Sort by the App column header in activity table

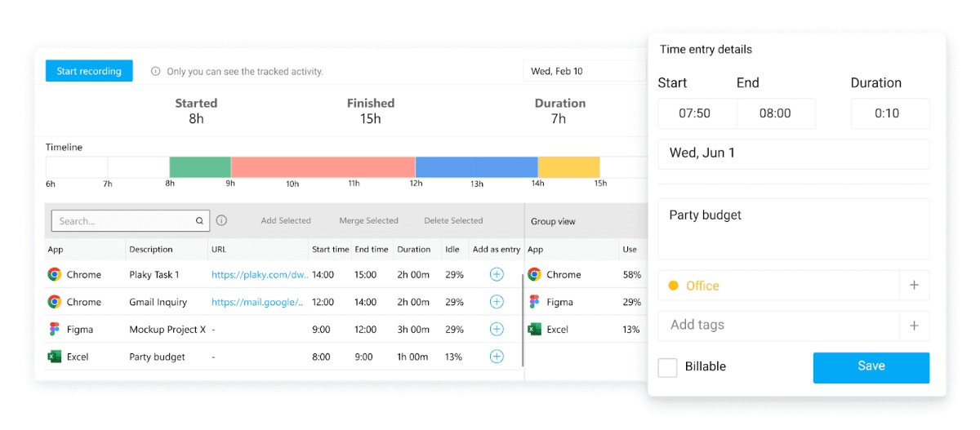[x=56, y=250]
